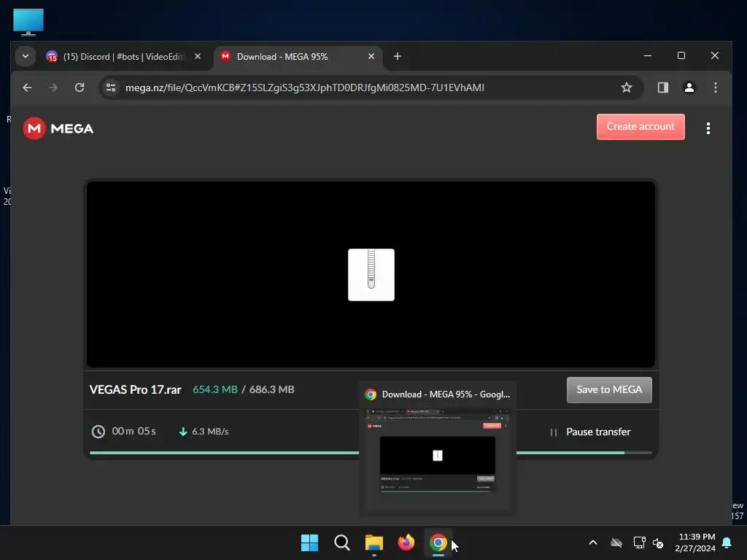Pause the transfer
Image resolution: width=747 pixels, height=560 pixels.
[x=590, y=432]
